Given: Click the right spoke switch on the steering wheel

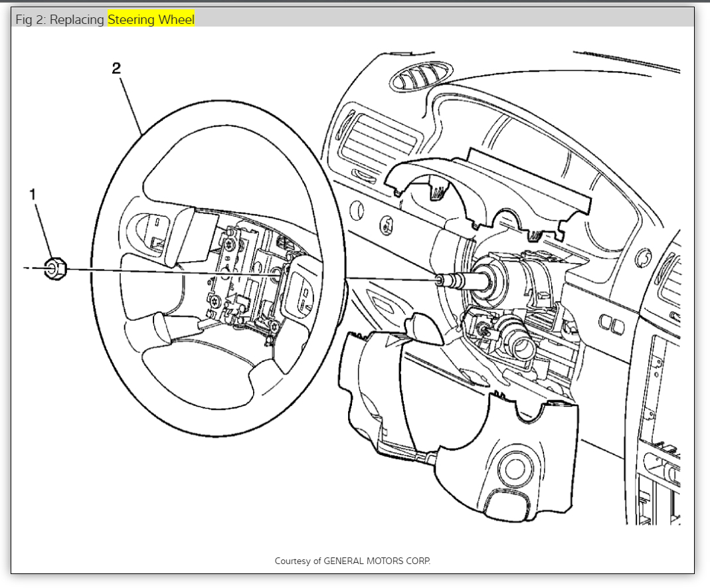Looking at the screenshot, I should click(x=301, y=290).
